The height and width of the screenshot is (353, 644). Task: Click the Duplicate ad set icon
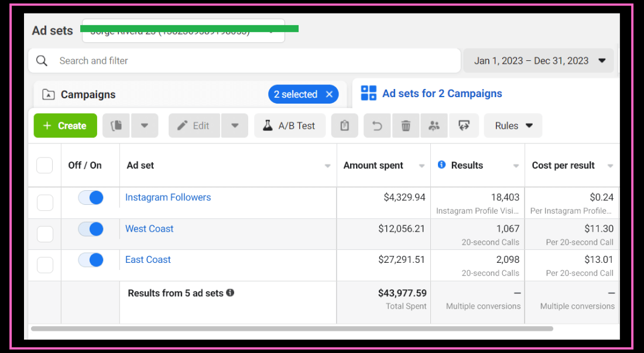click(x=117, y=126)
